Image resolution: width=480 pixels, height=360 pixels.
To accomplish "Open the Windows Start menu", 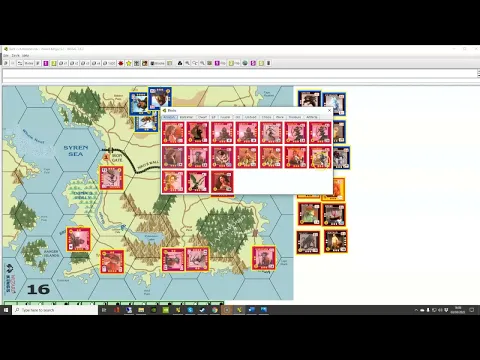I will pos(6,310).
